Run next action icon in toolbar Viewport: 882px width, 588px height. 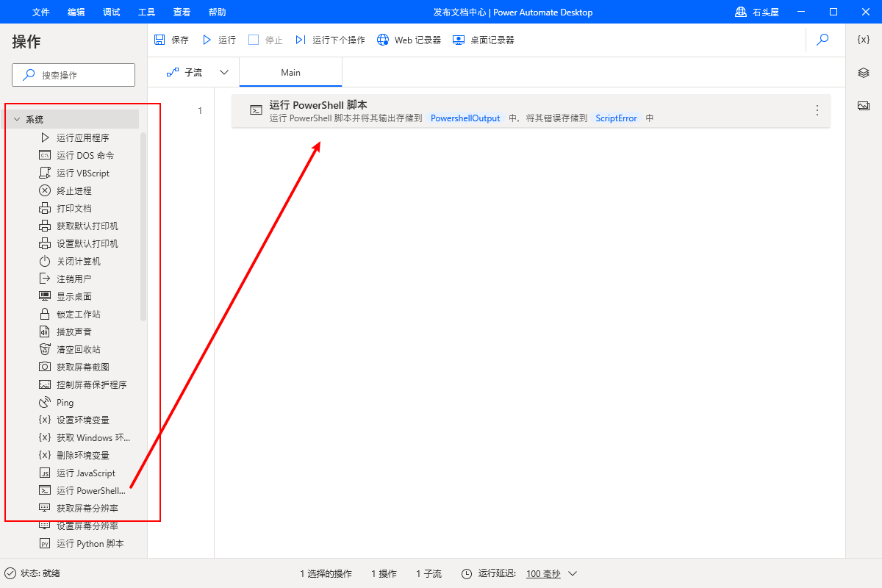point(301,40)
